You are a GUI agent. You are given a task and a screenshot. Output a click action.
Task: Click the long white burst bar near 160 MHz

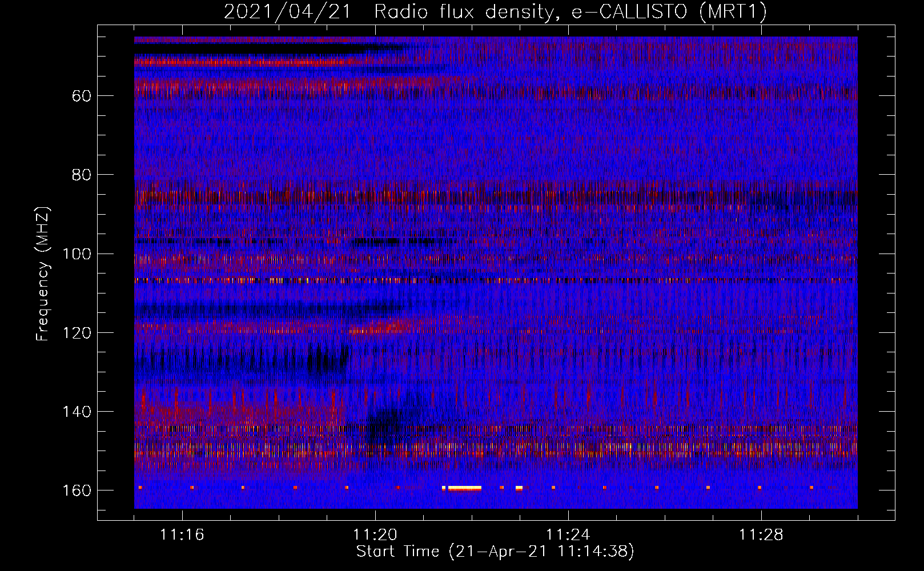coord(465,488)
